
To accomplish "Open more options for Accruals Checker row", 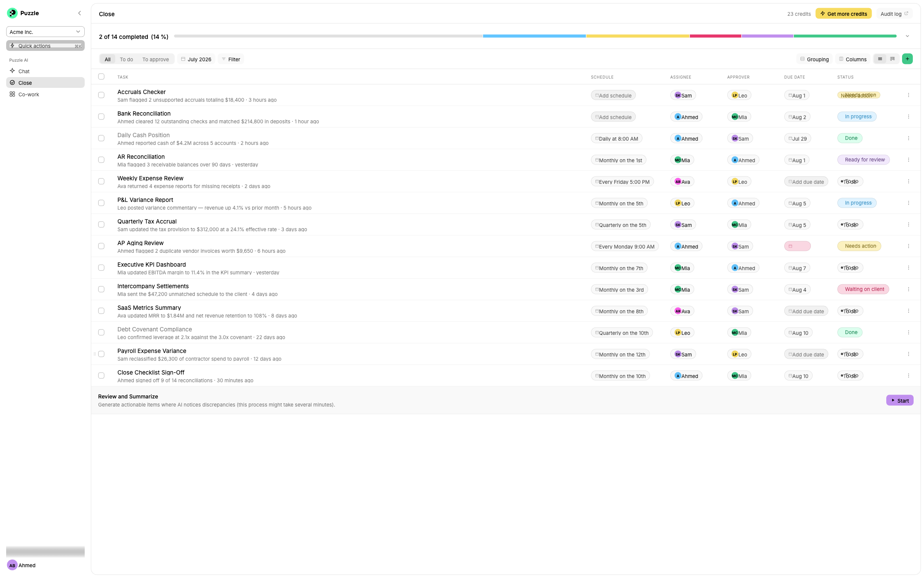I will (909, 95).
